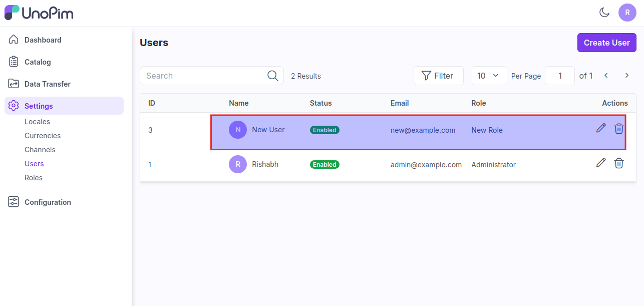Edit Rishabh with the pencil icon
This screenshot has width=644, height=306.
(601, 163)
